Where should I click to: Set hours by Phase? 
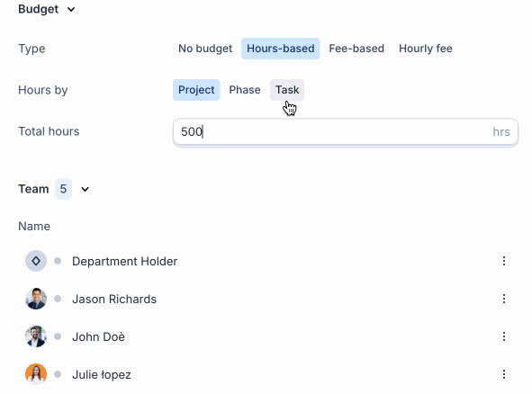(x=245, y=90)
